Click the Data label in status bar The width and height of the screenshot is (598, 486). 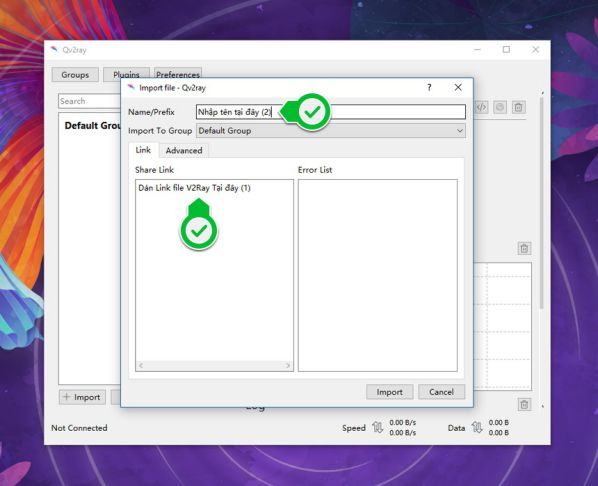tap(456, 428)
